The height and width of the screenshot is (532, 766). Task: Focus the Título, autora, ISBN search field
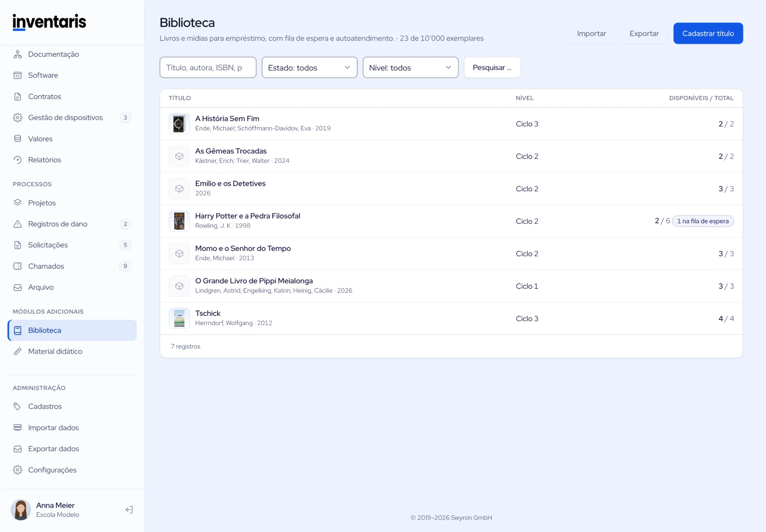click(208, 67)
